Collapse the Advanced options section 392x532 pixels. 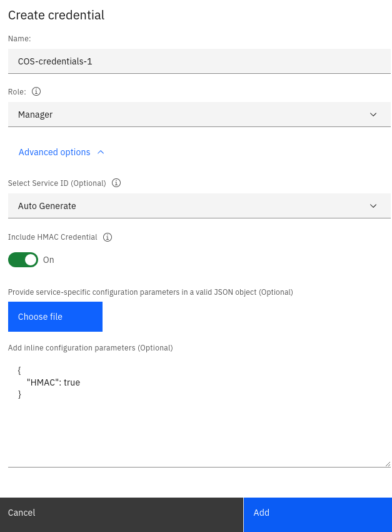55,151
